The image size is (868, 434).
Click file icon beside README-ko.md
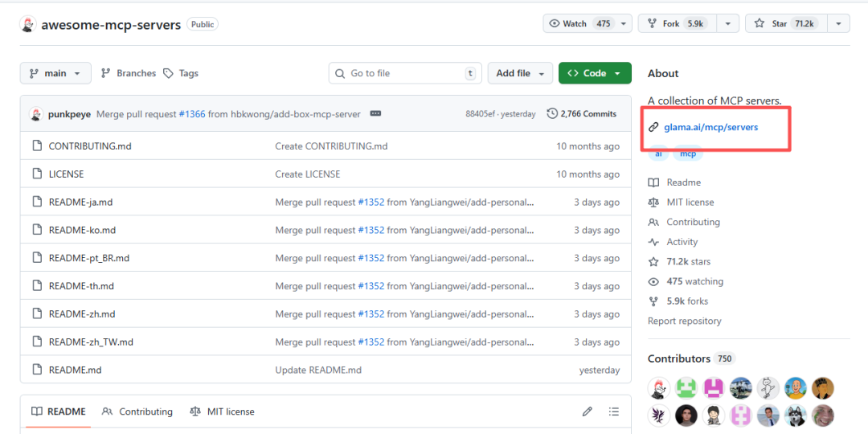(37, 230)
